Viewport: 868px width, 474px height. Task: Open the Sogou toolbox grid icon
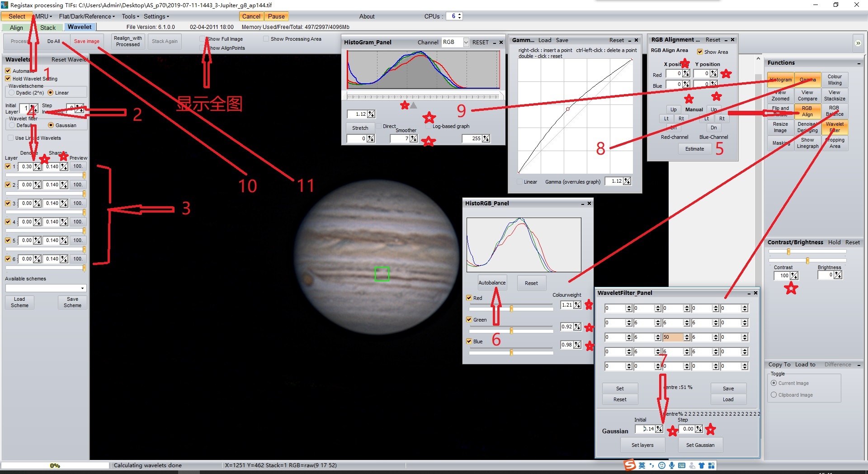(x=712, y=465)
